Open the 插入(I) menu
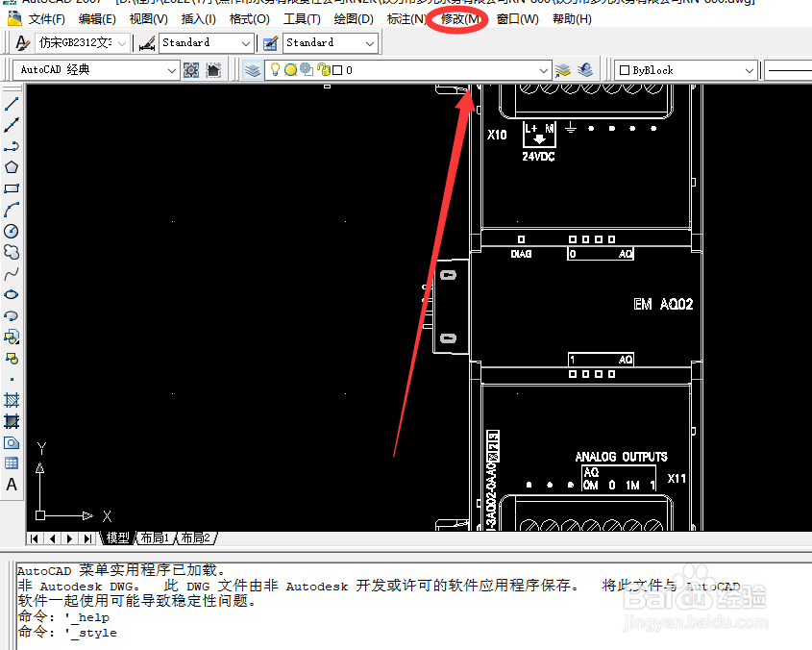The width and height of the screenshot is (812, 650). (x=198, y=19)
